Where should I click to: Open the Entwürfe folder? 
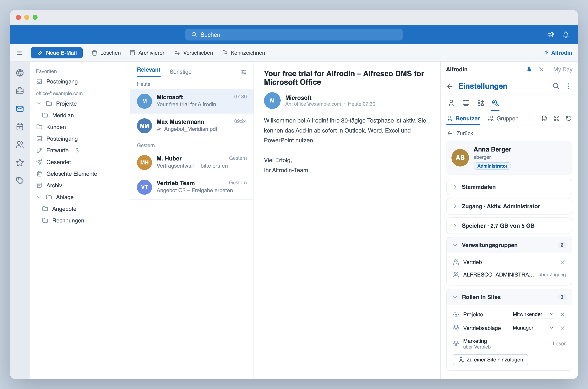coord(57,150)
